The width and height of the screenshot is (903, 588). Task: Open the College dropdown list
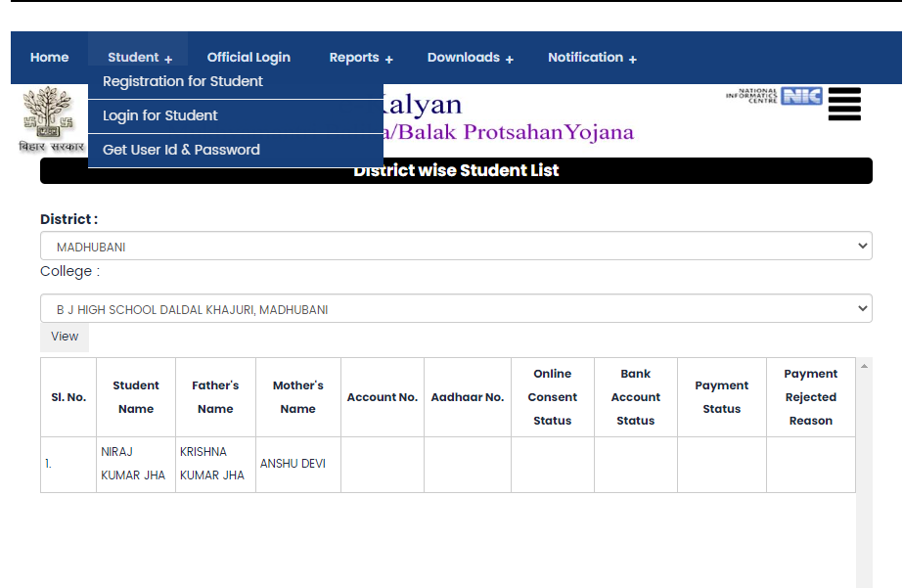tap(456, 309)
